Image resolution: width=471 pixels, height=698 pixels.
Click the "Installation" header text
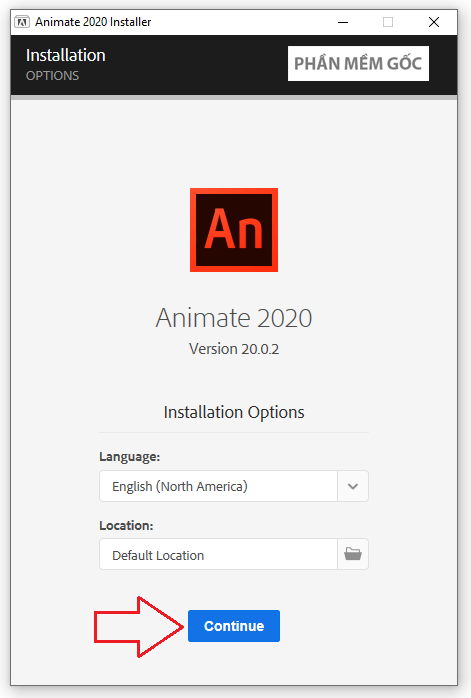(65, 55)
